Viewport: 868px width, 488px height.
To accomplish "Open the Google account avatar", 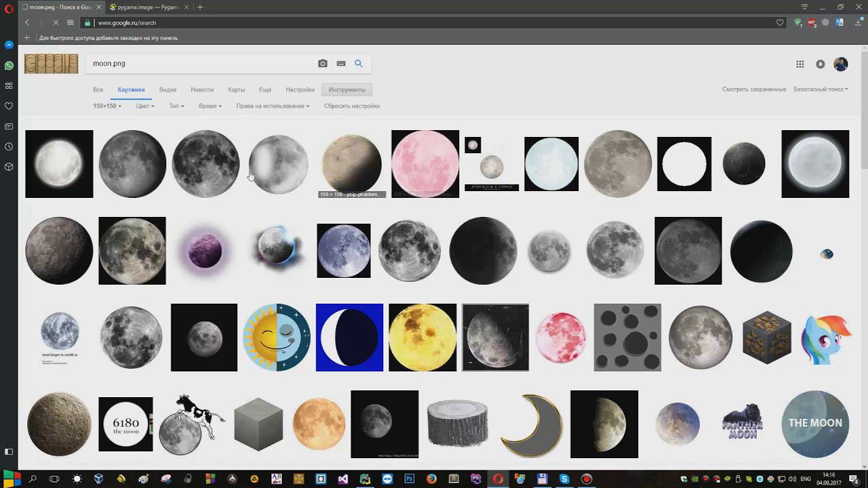I will tap(841, 64).
